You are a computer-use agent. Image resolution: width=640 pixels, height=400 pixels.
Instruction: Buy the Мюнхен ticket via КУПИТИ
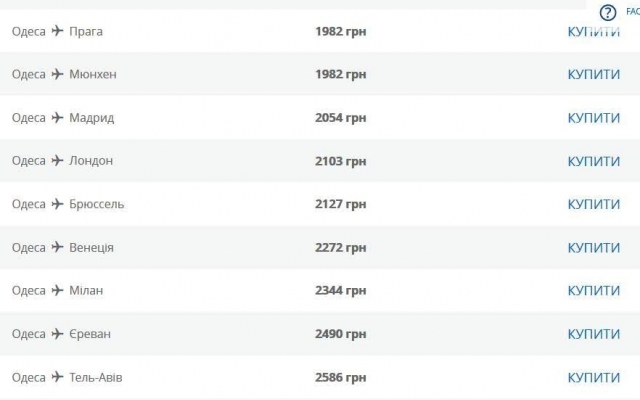pos(594,75)
